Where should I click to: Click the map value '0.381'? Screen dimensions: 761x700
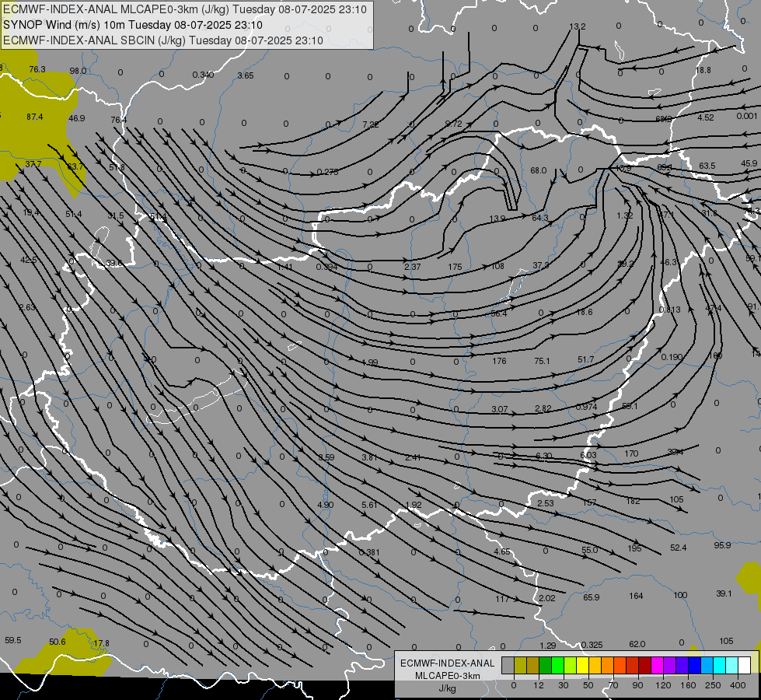tap(369, 552)
